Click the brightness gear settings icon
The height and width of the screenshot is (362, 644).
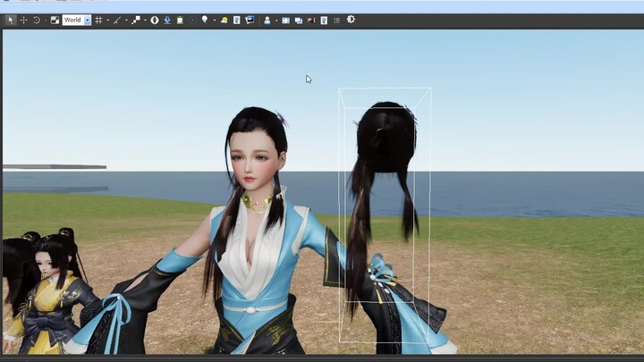pos(351,20)
